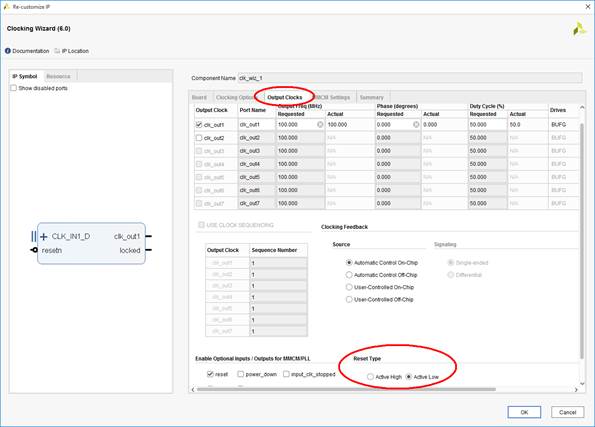Switch to the Board tab
The image size is (595, 427).
[200, 98]
